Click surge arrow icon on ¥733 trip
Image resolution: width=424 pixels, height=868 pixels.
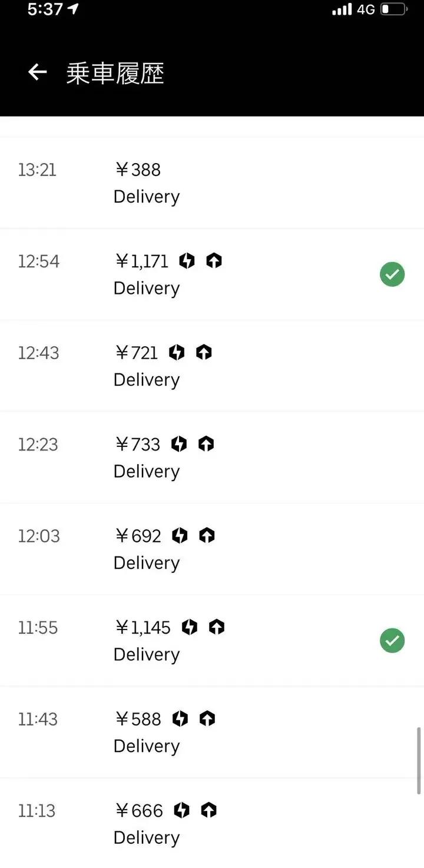pyautogui.click(x=206, y=443)
